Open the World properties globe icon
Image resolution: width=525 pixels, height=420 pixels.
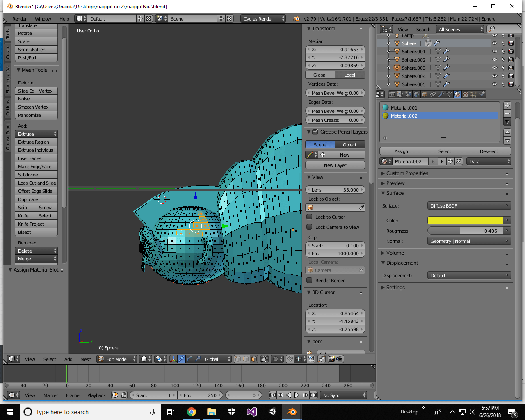[x=416, y=94]
